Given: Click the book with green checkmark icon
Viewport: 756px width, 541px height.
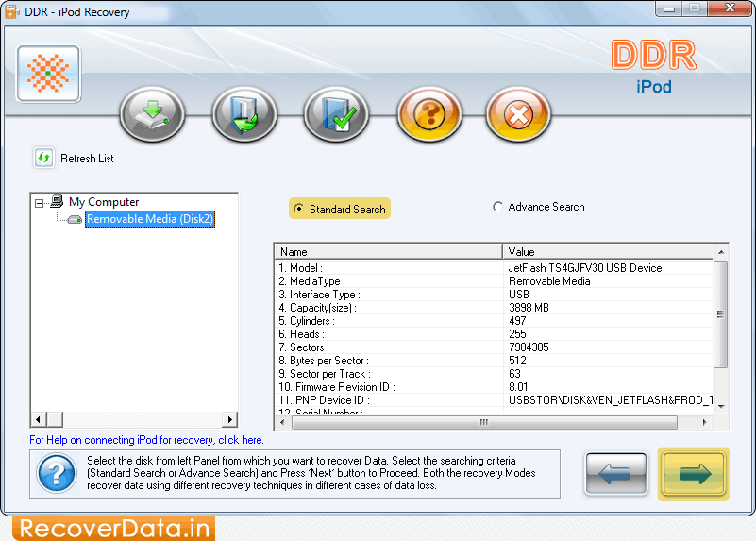Looking at the screenshot, I should [337, 114].
